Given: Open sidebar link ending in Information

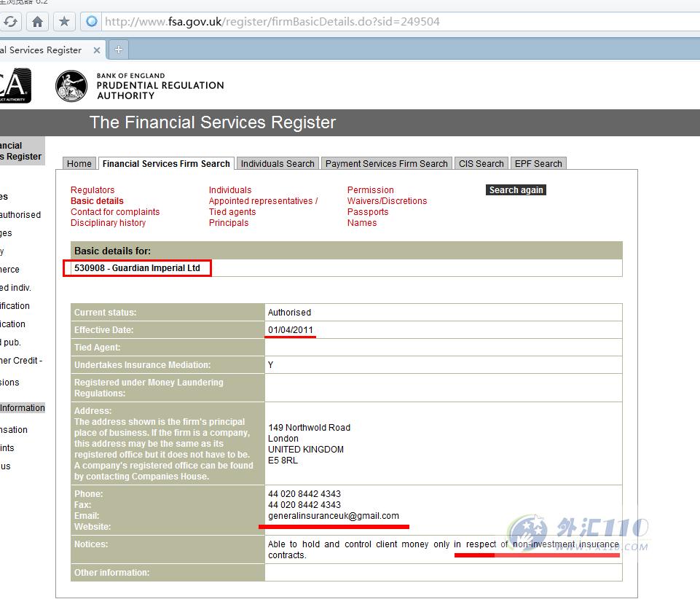Looking at the screenshot, I should [x=23, y=408].
